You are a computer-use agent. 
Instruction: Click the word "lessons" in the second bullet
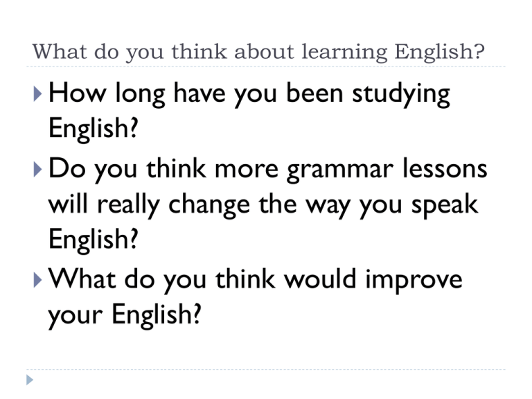[445, 168]
